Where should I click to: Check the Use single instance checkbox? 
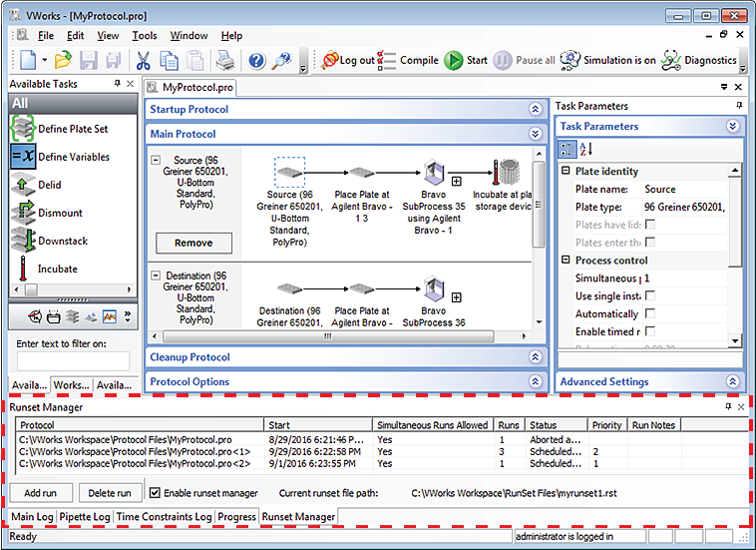point(650,296)
